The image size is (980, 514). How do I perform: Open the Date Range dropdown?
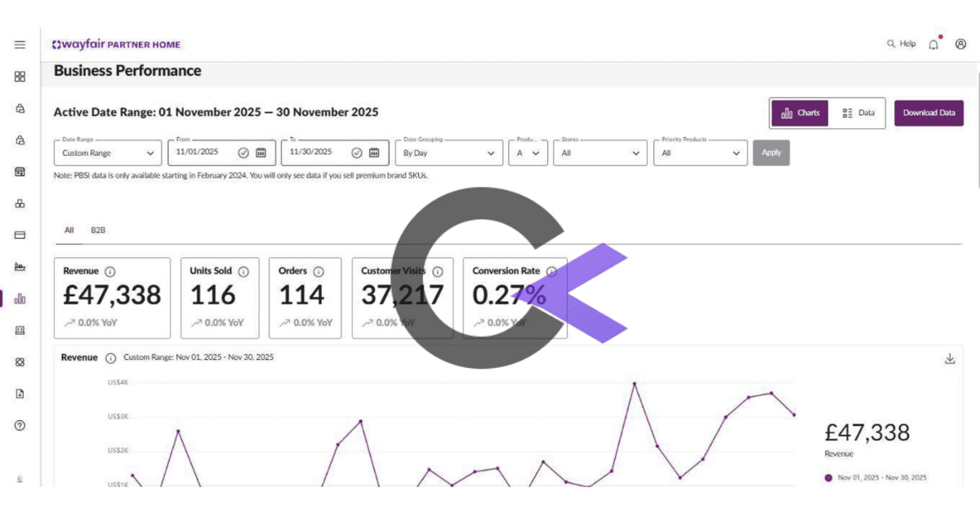(x=108, y=153)
